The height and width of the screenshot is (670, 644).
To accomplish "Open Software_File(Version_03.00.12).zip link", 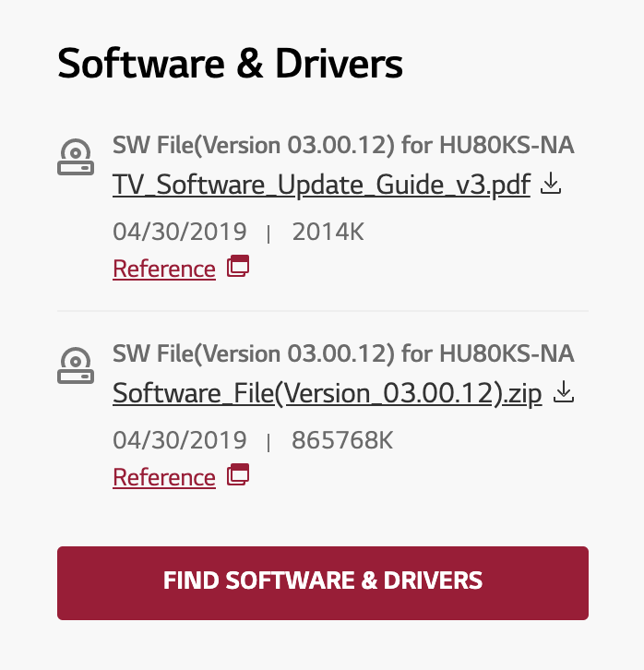I will coord(328,393).
